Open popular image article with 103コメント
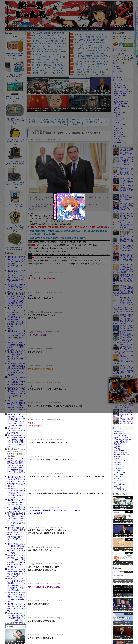Screen dimensions: 138x644 123,531
